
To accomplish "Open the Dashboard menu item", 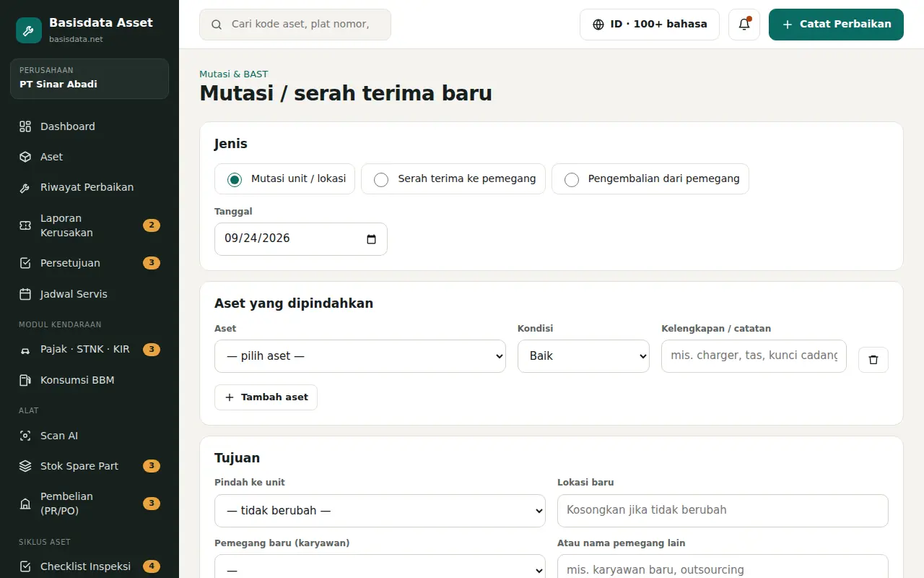I will pos(90,126).
